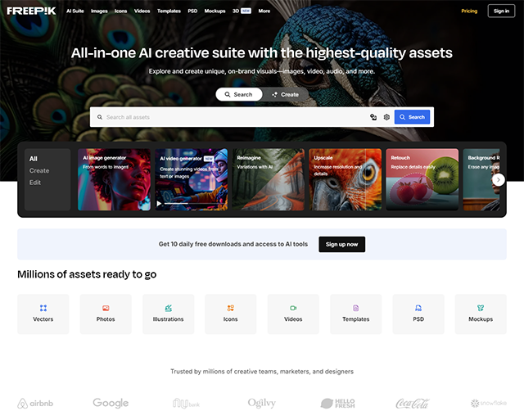Open the Icons category card

tap(231, 314)
